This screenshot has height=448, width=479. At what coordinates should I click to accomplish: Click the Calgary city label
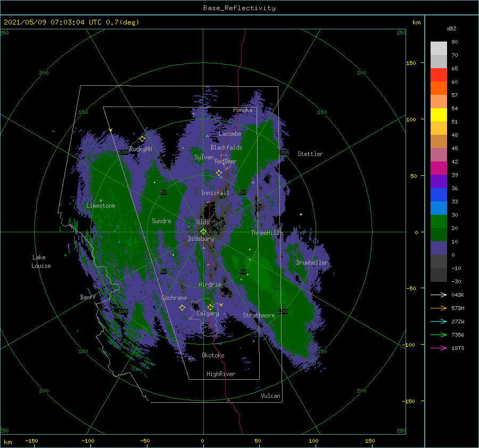click(x=208, y=313)
